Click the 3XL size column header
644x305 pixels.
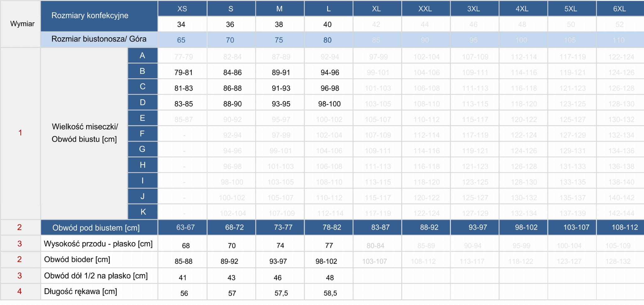[473, 9]
